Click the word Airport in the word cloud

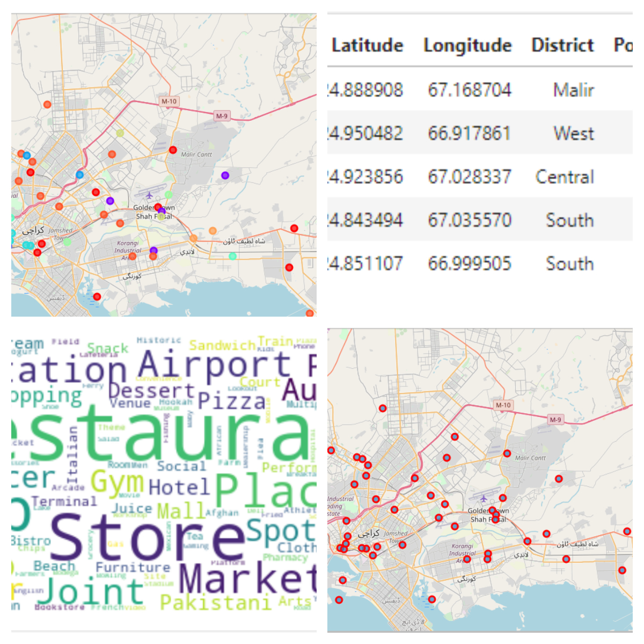pyautogui.click(x=215, y=365)
